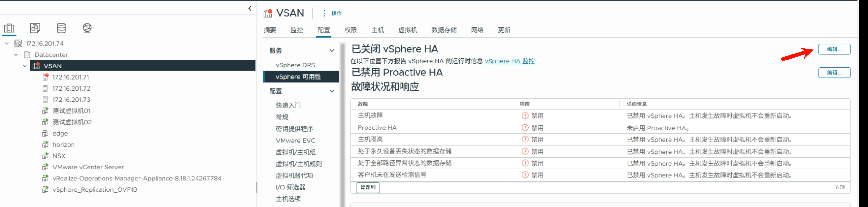868x207 pixels.
Task: Open 密钥提供程序 in sidebar
Action: [x=295, y=129]
